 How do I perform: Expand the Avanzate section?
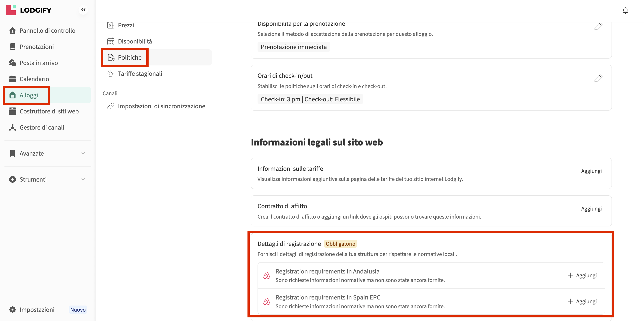[x=47, y=154]
